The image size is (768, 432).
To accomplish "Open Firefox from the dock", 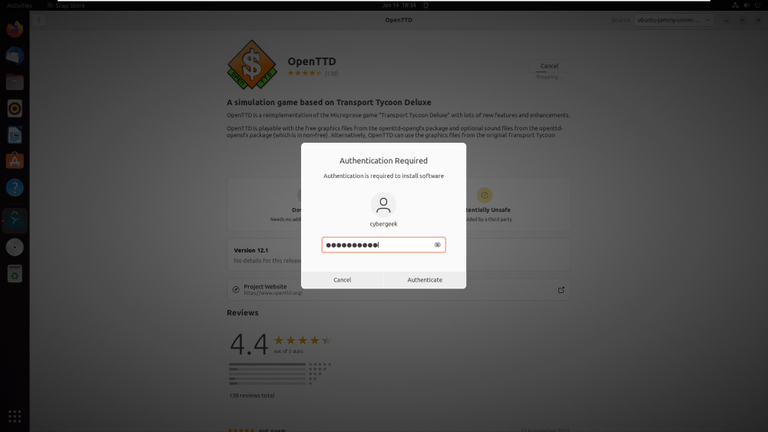I will click(15, 29).
